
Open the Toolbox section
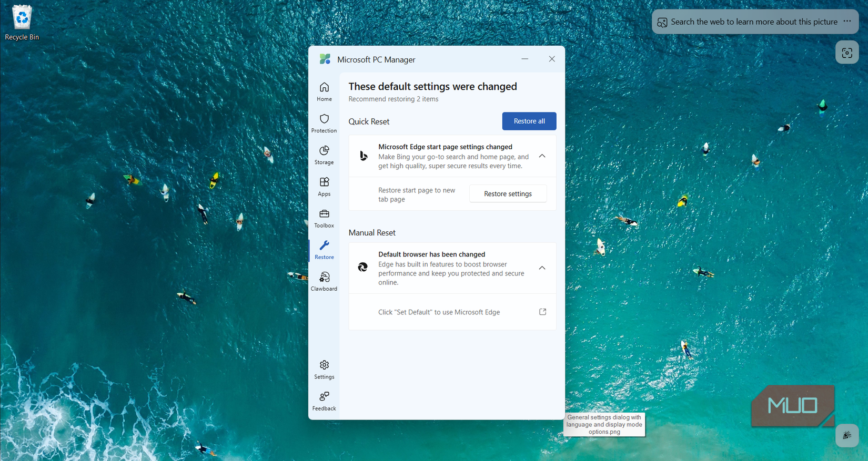(x=324, y=218)
